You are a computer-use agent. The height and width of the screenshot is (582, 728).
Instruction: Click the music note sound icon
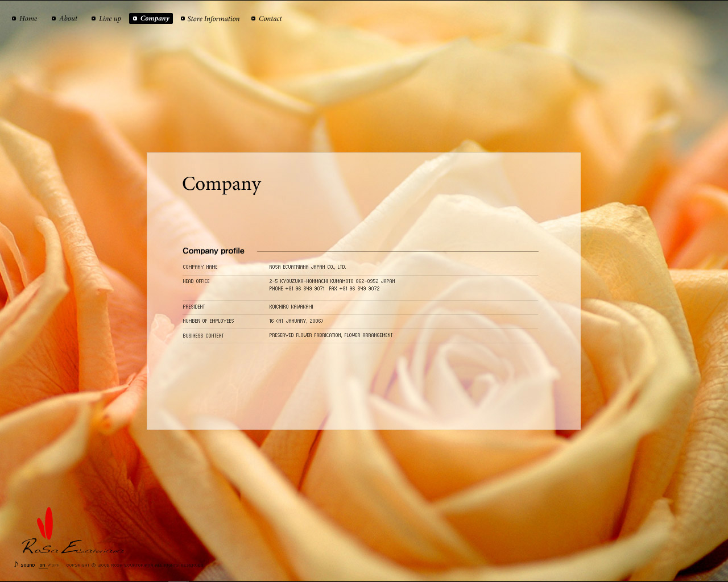tap(16, 564)
